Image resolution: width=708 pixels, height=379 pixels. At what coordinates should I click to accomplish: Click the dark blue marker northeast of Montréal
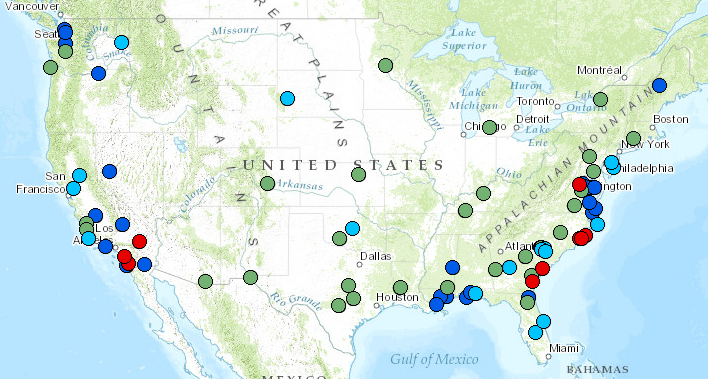tap(659, 85)
